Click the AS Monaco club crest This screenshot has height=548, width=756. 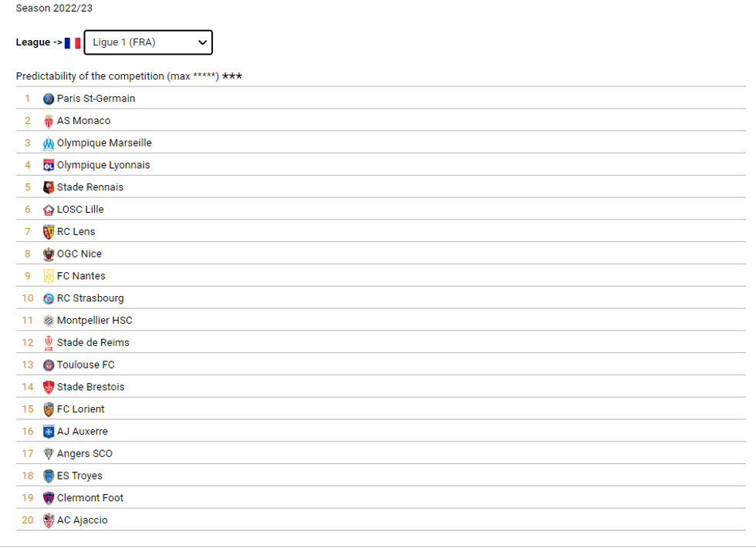pyautogui.click(x=49, y=121)
